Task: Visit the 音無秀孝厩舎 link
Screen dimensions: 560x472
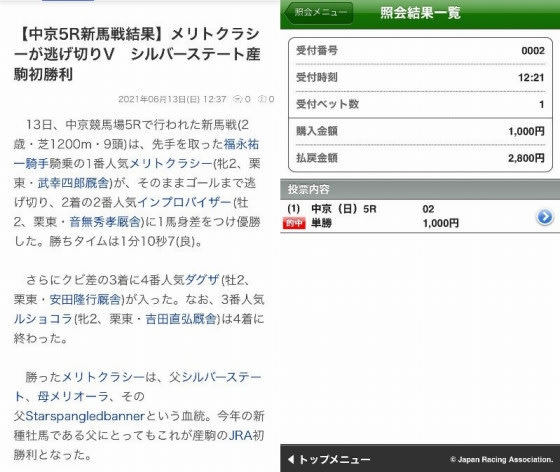Action: pos(105,222)
